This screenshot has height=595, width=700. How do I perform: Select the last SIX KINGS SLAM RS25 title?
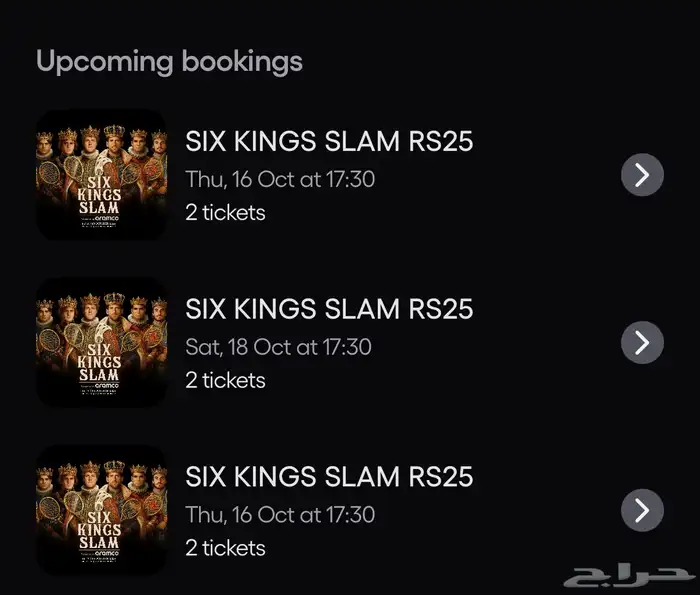(329, 477)
